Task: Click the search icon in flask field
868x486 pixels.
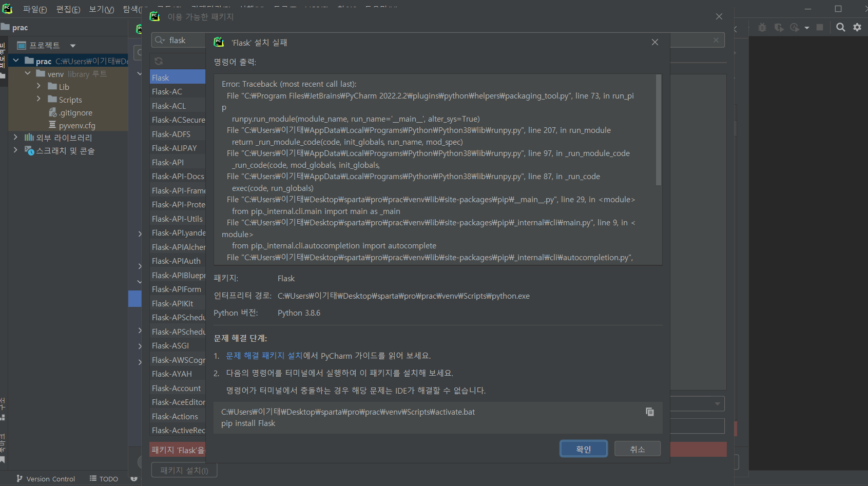Action: click(160, 40)
